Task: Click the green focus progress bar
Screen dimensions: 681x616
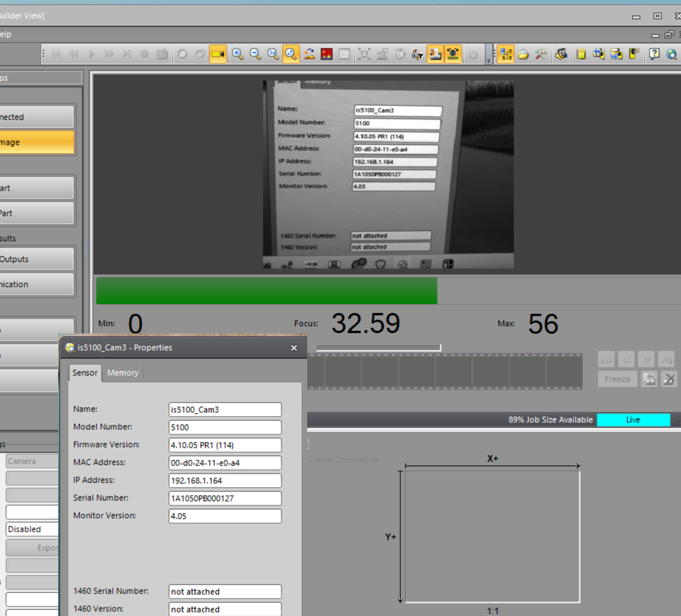Action: pyautogui.click(x=266, y=290)
